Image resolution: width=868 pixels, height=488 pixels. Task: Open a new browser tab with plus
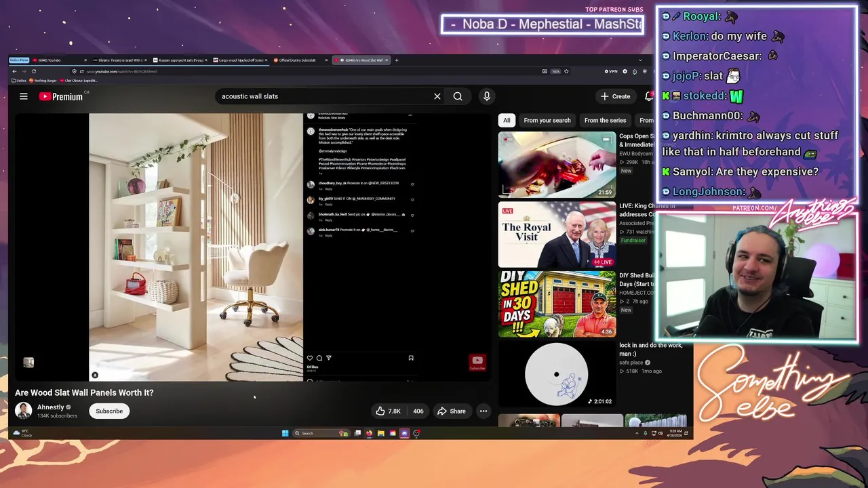(x=397, y=60)
